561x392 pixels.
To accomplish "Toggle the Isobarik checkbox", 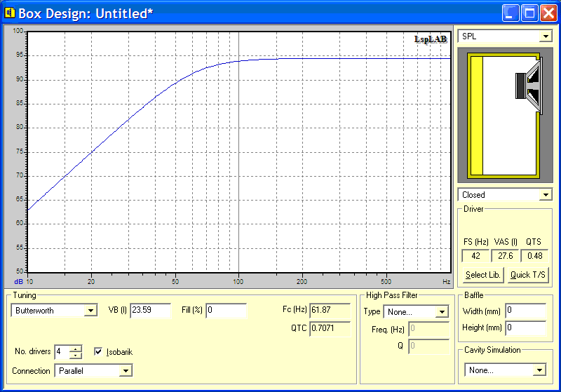I will pos(98,351).
